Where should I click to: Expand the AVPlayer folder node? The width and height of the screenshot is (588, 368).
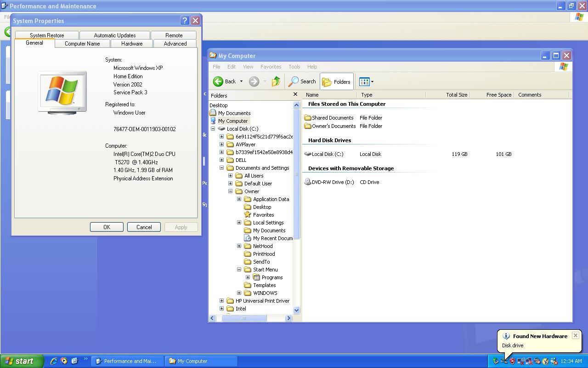221,144
